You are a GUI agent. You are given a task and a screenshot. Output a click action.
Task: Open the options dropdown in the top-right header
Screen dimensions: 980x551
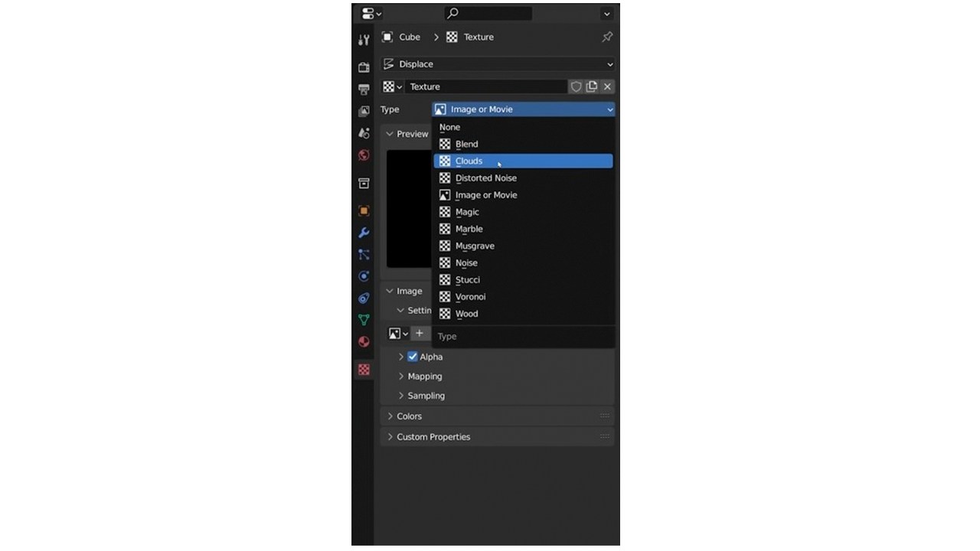click(607, 14)
